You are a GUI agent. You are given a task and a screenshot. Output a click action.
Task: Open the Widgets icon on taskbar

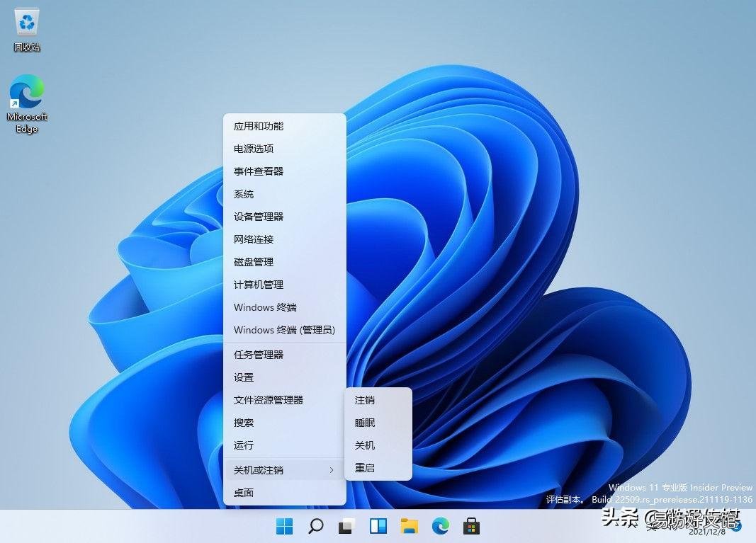[378, 526]
